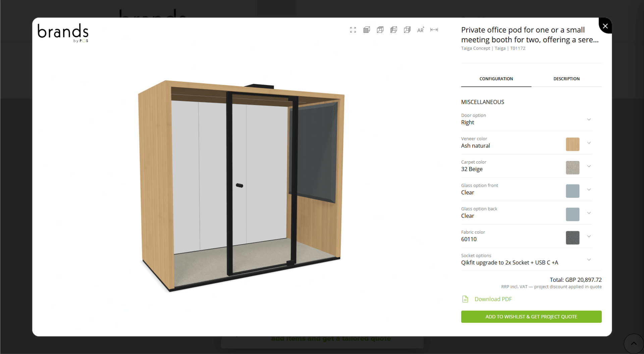644x354 pixels.
Task: Show dimensions with the measurement arrow icon
Action: click(x=434, y=30)
